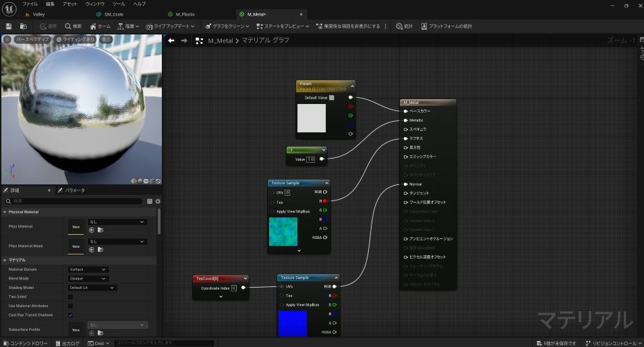Click the unsaved items status 9個が未保存です
This screenshot has height=347, width=644.
556,344
